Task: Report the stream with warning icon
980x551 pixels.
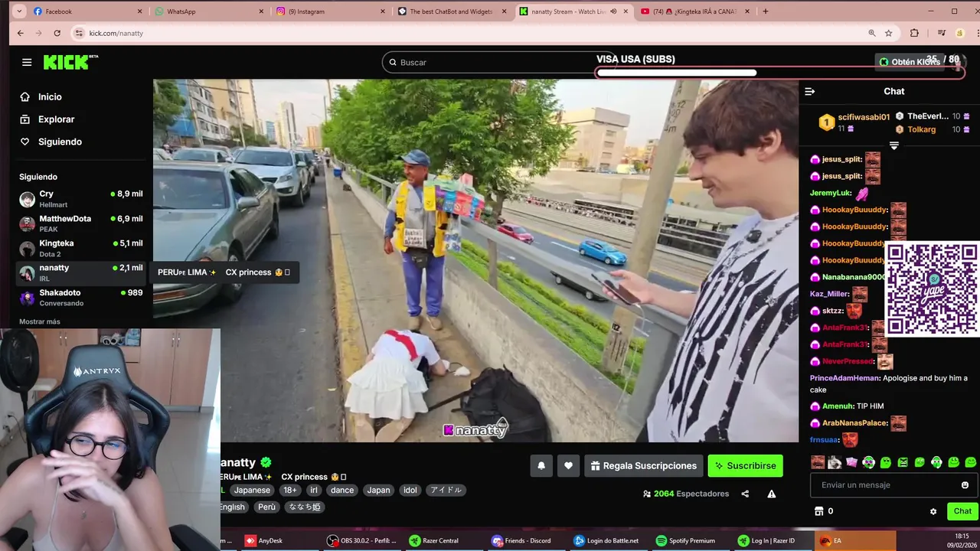Action: pyautogui.click(x=771, y=494)
